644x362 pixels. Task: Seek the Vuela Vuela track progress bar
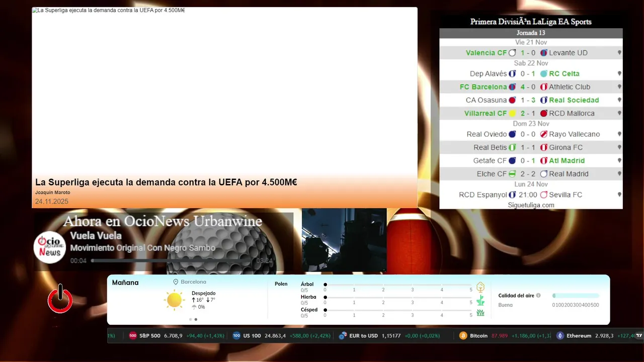coord(172,260)
